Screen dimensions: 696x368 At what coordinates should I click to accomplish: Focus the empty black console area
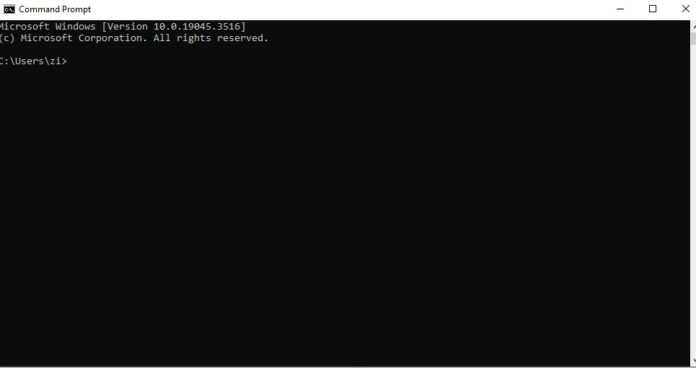tap(344, 213)
